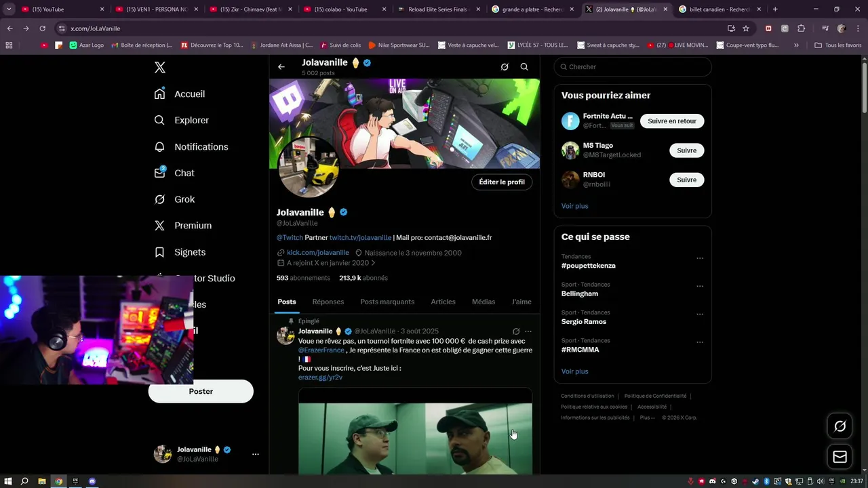Switch to the Articles tab
This screenshot has height=488, width=868.
tap(443, 302)
